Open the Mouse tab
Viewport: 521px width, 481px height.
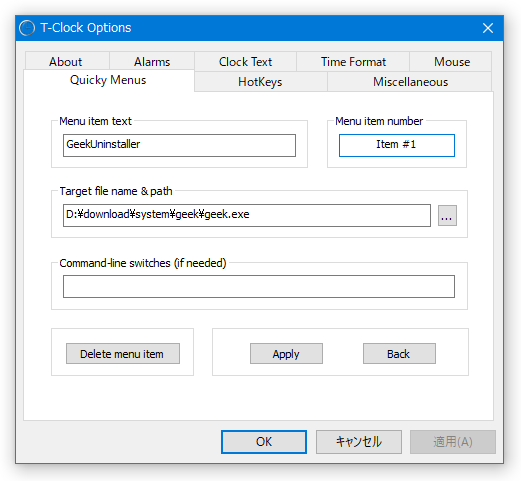pyautogui.click(x=451, y=61)
